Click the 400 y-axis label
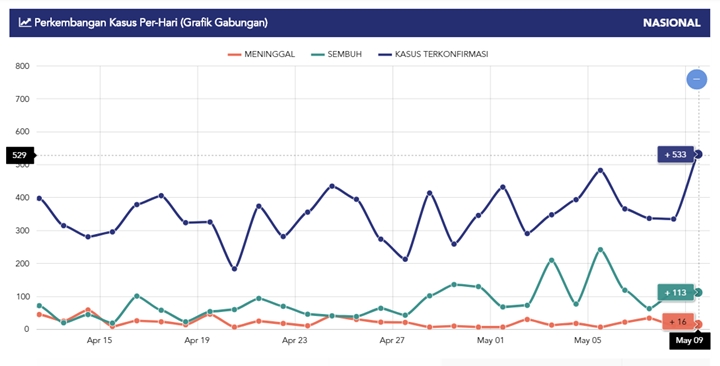 22,198
